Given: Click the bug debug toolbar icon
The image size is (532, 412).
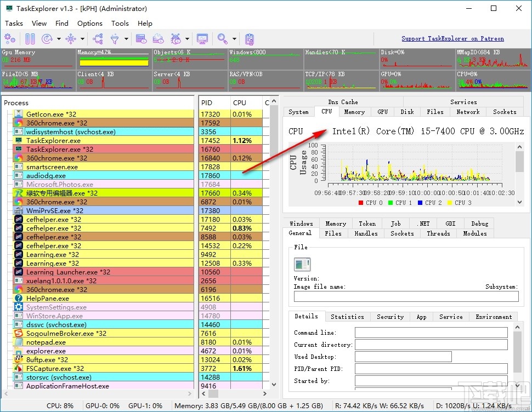Looking at the screenshot, I should point(176,39).
